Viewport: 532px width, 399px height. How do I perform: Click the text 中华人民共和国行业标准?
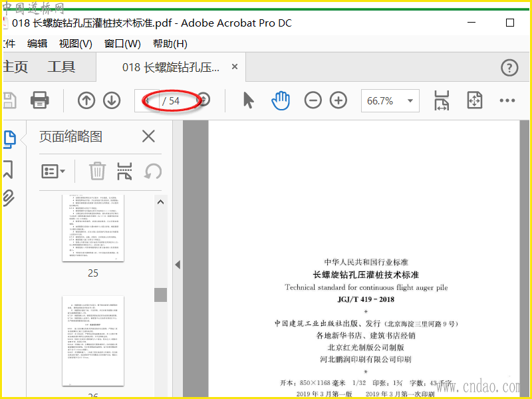[x=366, y=262]
